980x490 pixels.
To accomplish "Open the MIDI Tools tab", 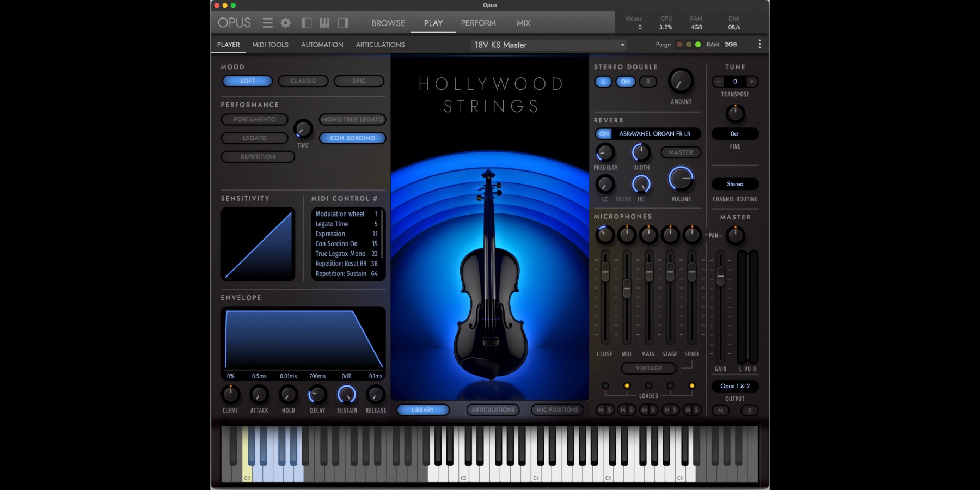I will (x=272, y=45).
